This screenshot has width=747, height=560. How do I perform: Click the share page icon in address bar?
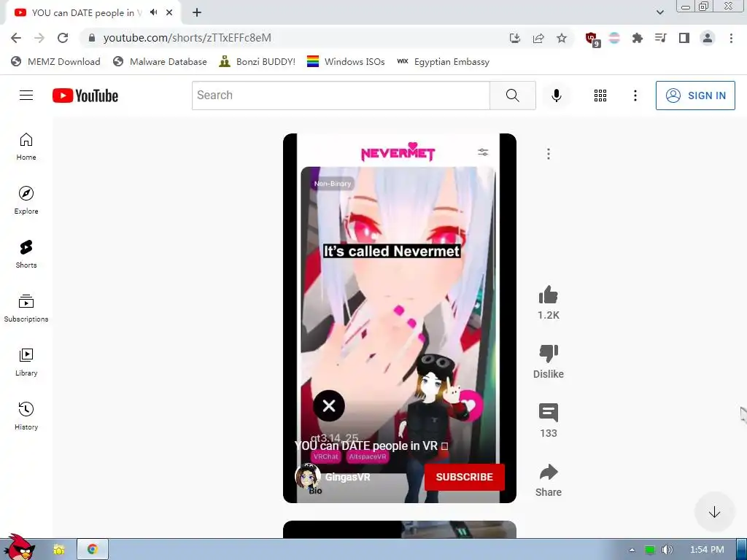(x=538, y=38)
